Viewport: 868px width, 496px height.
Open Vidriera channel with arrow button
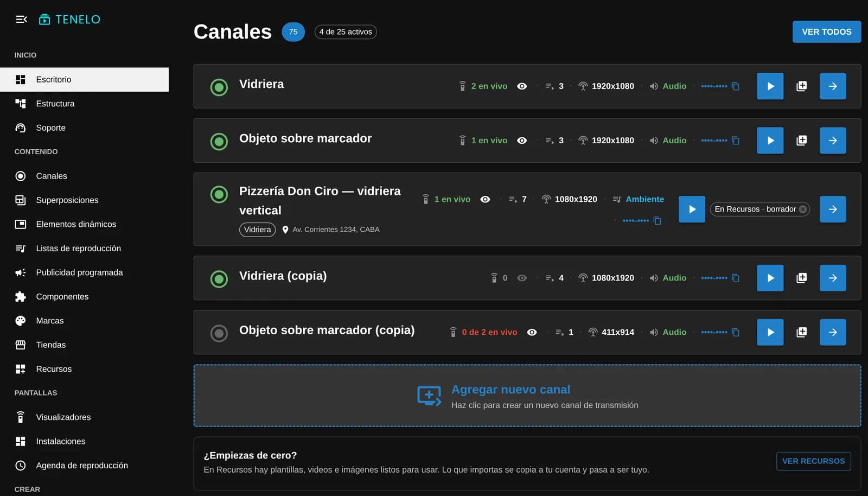[x=833, y=86]
